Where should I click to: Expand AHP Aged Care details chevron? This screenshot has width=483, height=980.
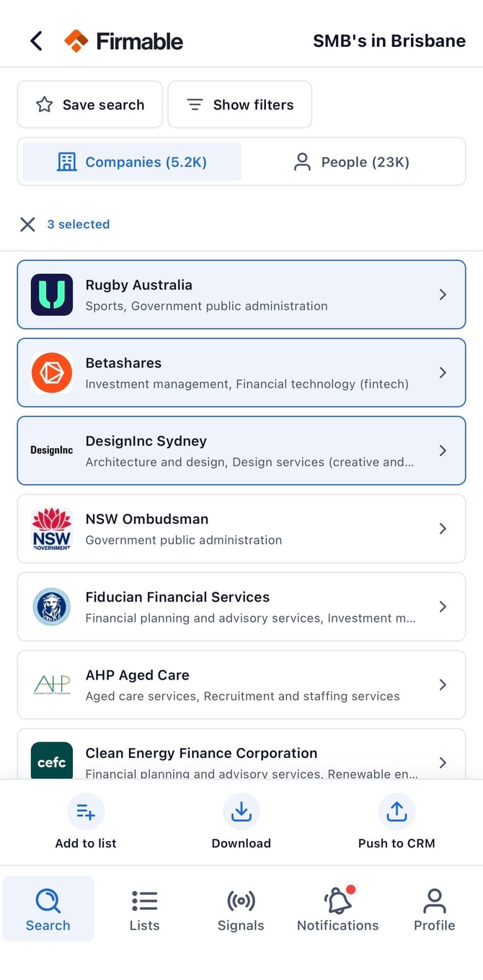(443, 685)
